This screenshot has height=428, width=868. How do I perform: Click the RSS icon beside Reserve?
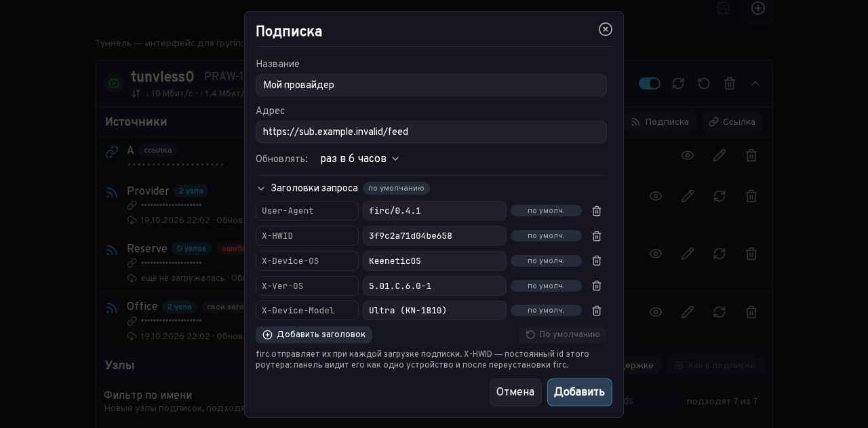112,249
